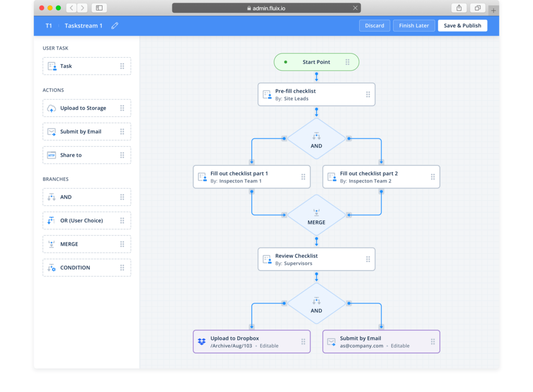Viewport: 533px width, 392px height.
Task: Click the admin.fluix.io address bar
Action: 266,8
